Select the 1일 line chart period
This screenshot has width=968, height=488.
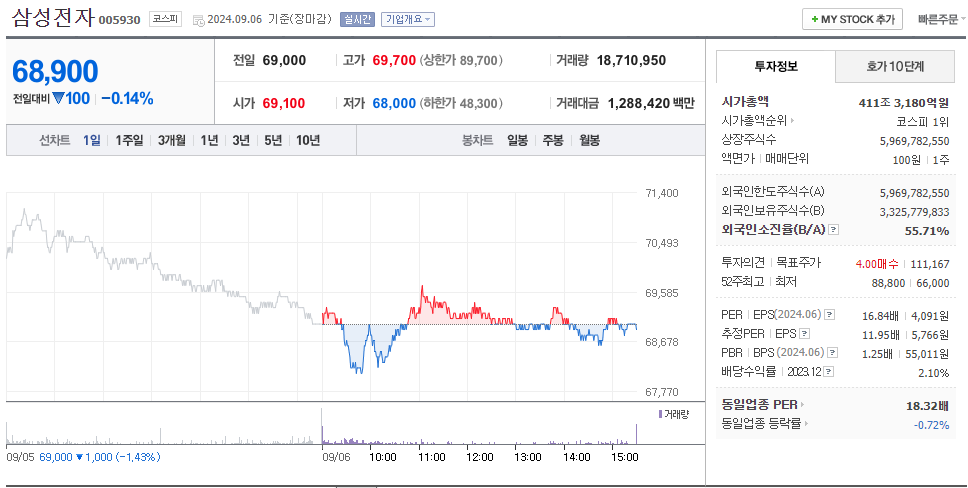point(91,140)
